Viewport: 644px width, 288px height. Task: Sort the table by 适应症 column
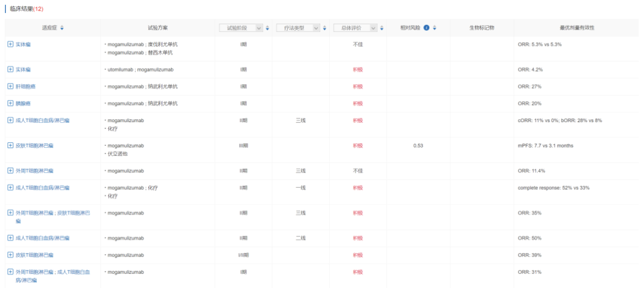pyautogui.click(x=62, y=28)
